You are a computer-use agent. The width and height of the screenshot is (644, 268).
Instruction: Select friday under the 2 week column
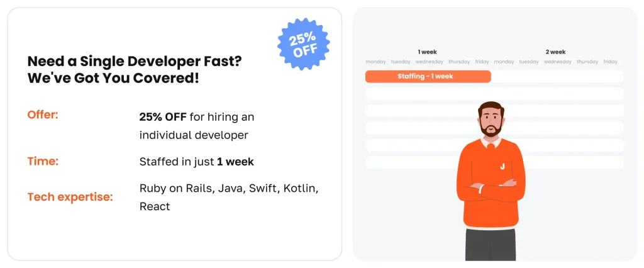pyautogui.click(x=611, y=62)
